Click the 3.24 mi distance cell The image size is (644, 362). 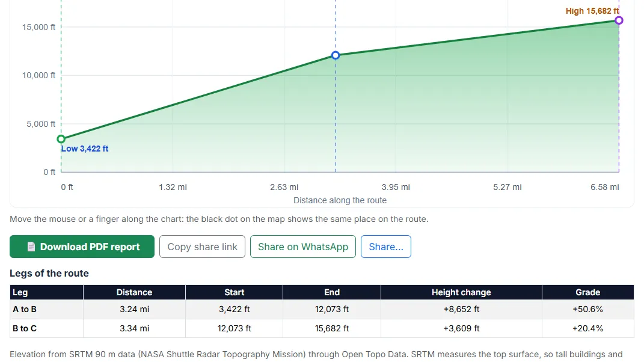pos(134,309)
